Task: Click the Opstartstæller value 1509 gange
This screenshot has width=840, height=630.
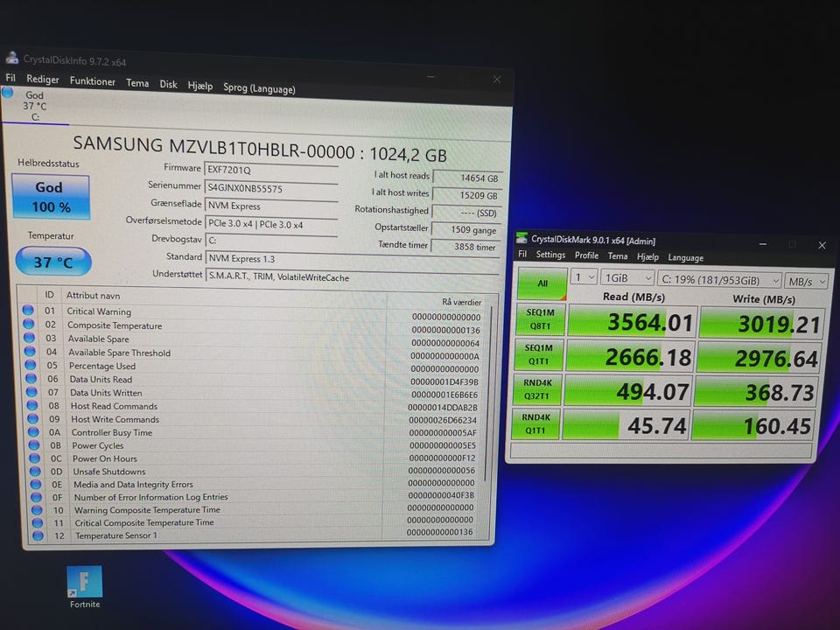Action: 466,229
